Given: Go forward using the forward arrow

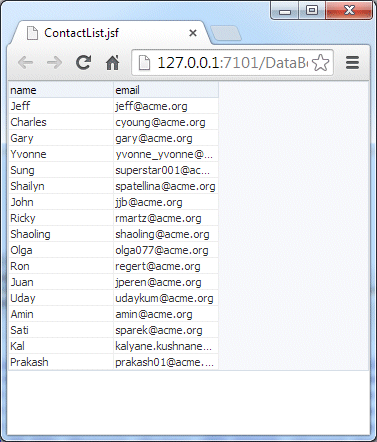Looking at the screenshot, I should pyautogui.click(x=54, y=63).
